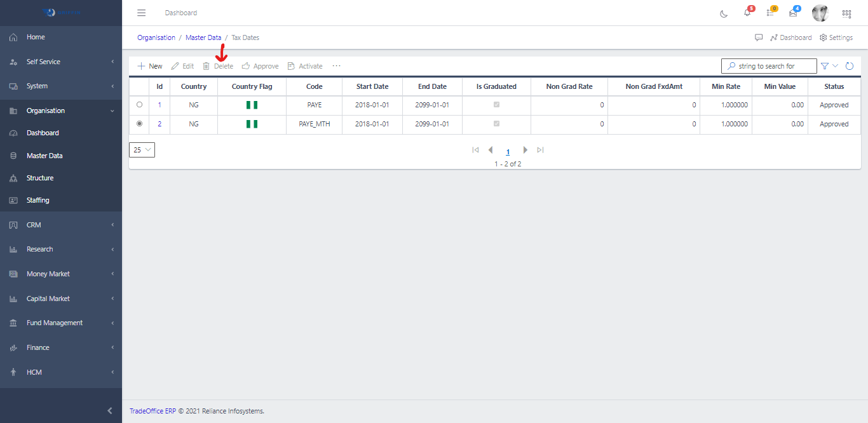
Task: Open Master Data in the sidebar
Action: [x=44, y=156]
